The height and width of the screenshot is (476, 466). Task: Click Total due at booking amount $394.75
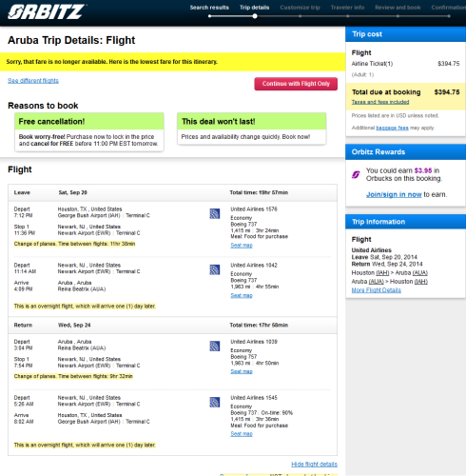447,92
